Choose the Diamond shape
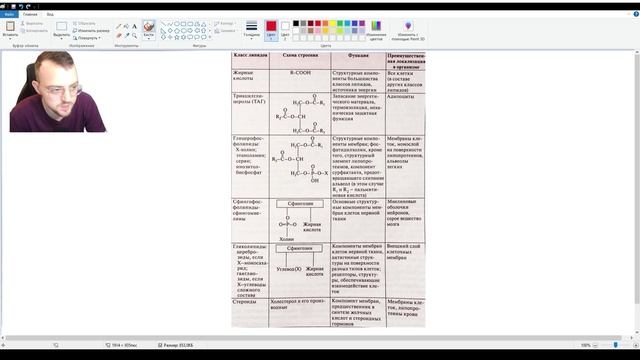 [x=170, y=31]
